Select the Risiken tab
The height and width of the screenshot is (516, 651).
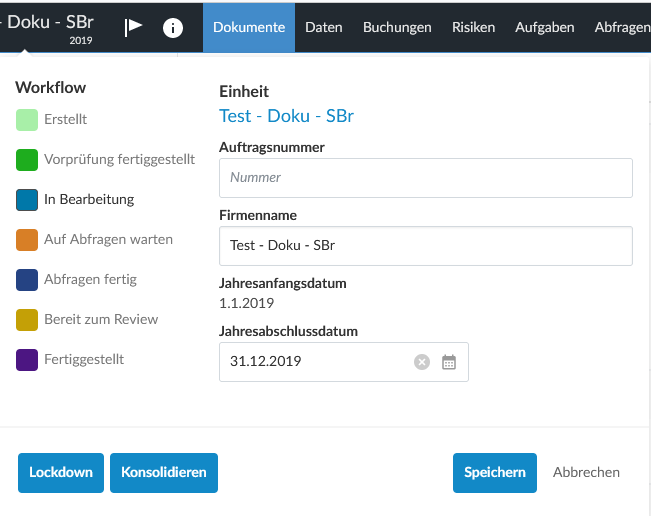pyautogui.click(x=473, y=27)
